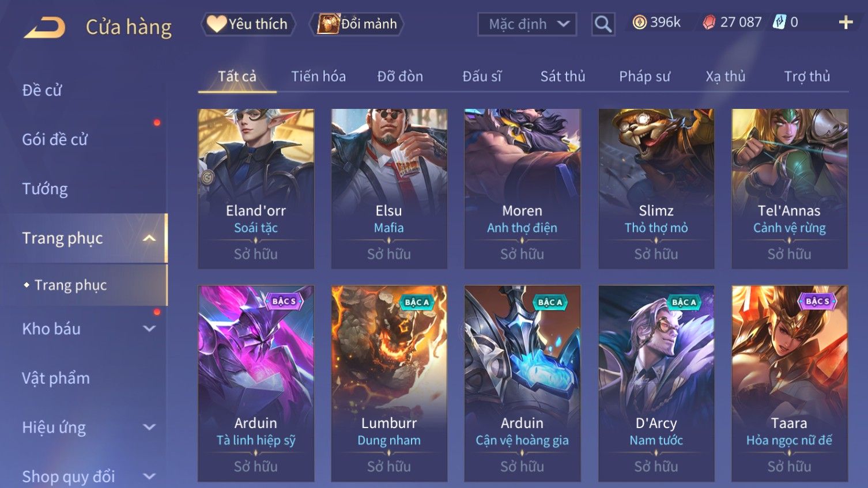Image resolution: width=868 pixels, height=488 pixels.
Task: Select the Sát thủ category tab
Action: click(x=563, y=76)
